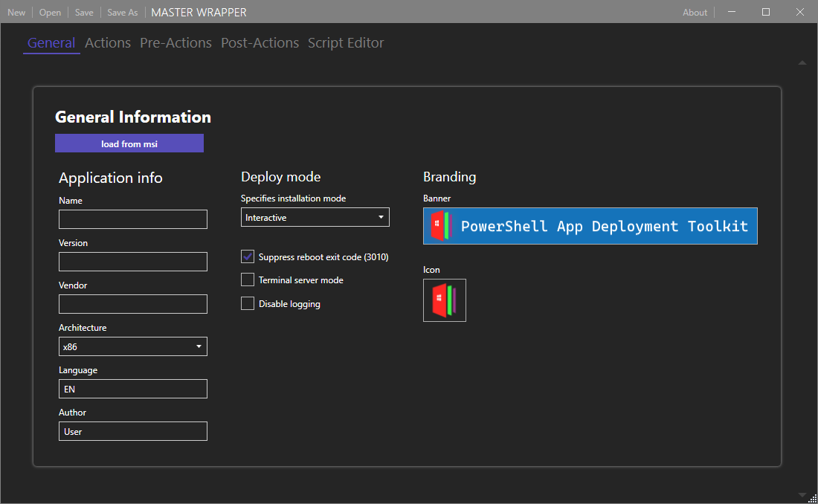Click the About item in the title bar
The width and height of the screenshot is (818, 504).
695,12
